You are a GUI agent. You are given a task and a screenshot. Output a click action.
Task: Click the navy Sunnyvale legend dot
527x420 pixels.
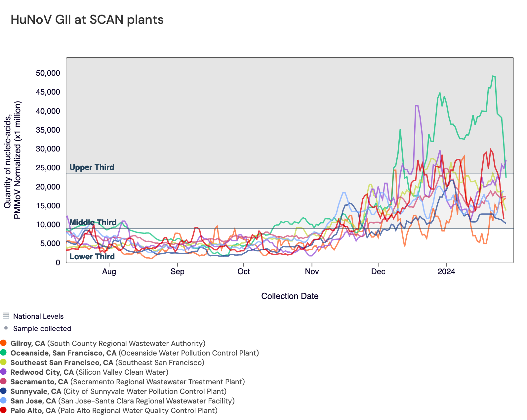3,391
